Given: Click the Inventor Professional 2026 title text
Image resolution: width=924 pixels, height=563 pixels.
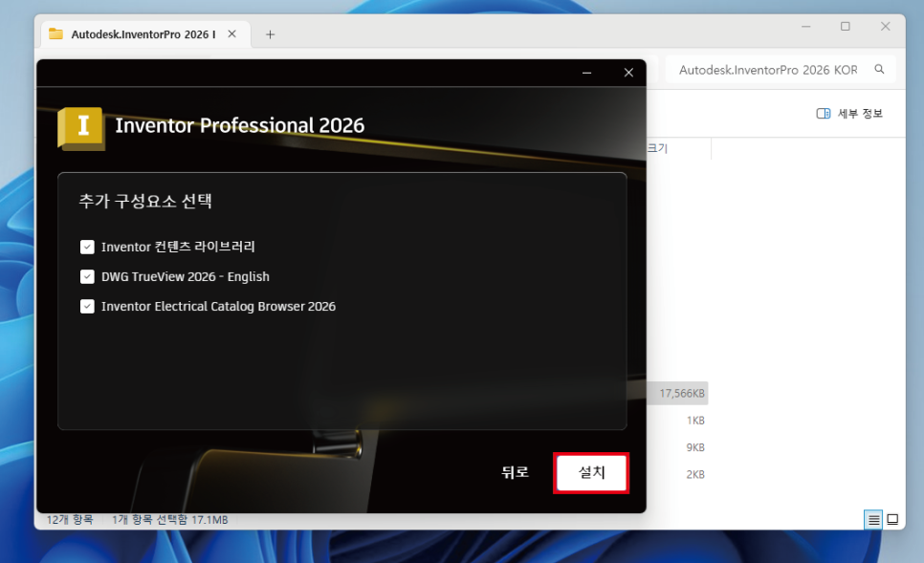Looking at the screenshot, I should pyautogui.click(x=240, y=125).
